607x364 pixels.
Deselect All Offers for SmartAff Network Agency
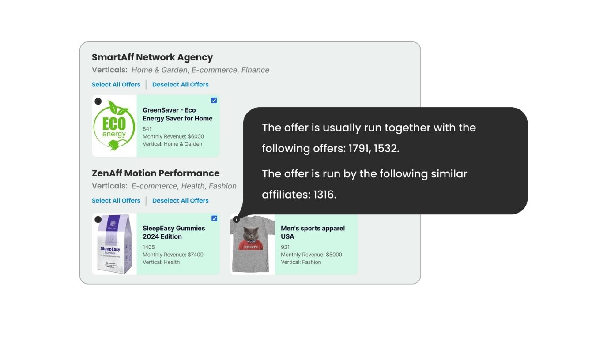click(x=180, y=84)
